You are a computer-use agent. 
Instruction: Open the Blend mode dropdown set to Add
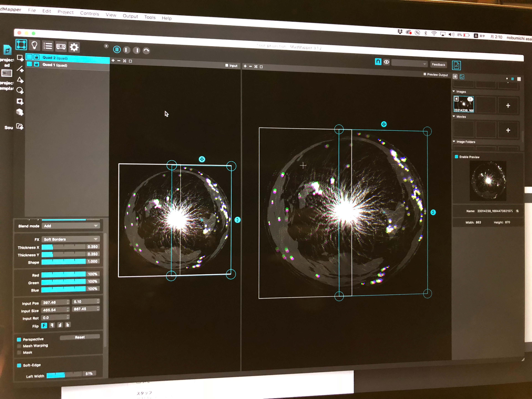pos(71,226)
